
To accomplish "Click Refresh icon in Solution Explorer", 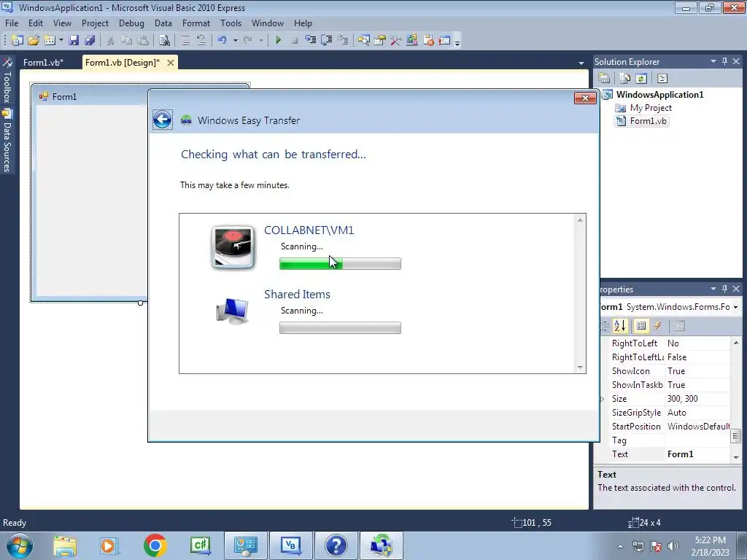I will (x=641, y=78).
